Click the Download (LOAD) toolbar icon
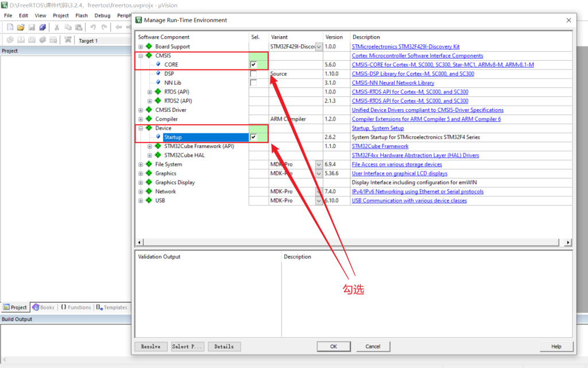This screenshot has height=368, width=588. click(x=68, y=40)
